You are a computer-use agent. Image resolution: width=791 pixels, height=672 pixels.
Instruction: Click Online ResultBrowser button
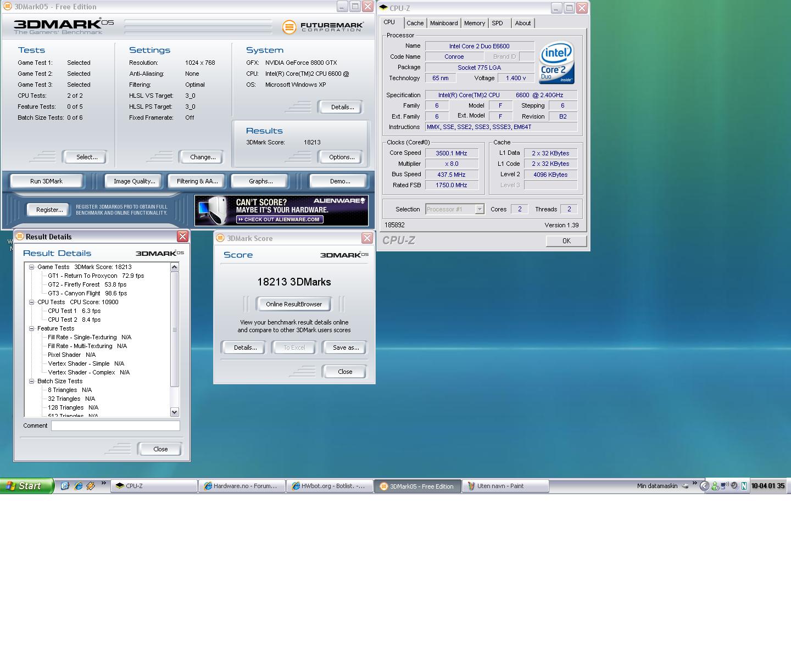[x=294, y=304]
